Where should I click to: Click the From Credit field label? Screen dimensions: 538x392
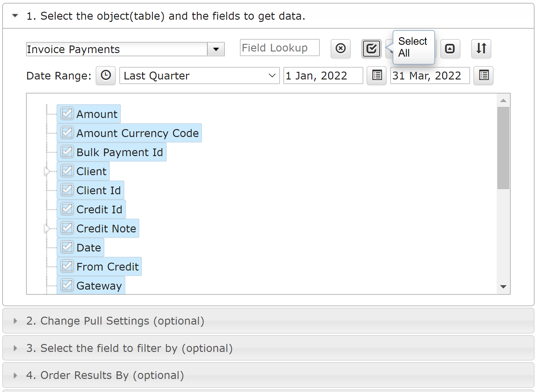click(x=107, y=267)
